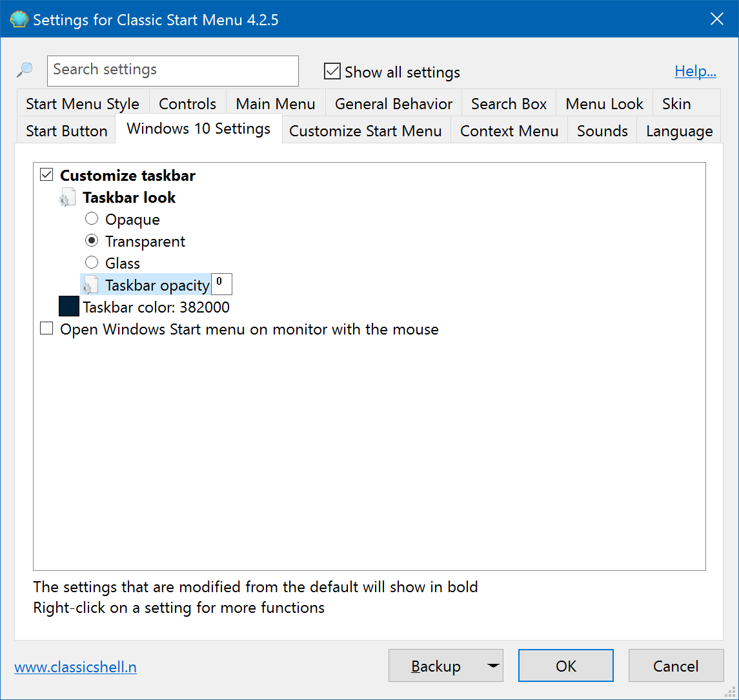The height and width of the screenshot is (700, 739).
Task: Uncheck the Customize taskbar checkbox
Action: 46,174
